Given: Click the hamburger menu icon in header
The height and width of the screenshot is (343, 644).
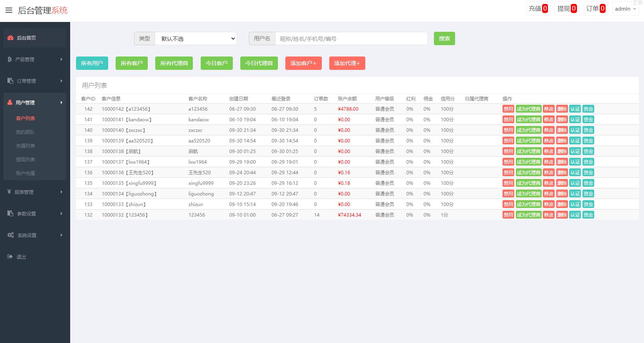Looking at the screenshot, I should click(x=9, y=10).
